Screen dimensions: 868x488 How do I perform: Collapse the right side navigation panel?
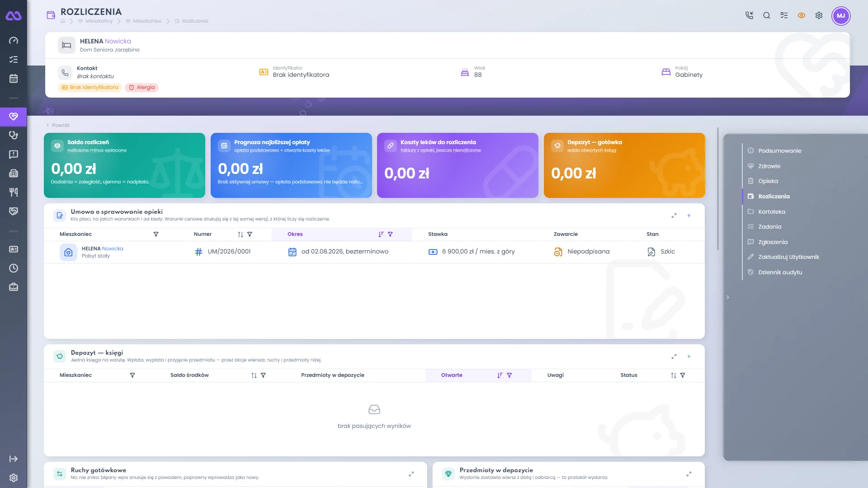728,297
